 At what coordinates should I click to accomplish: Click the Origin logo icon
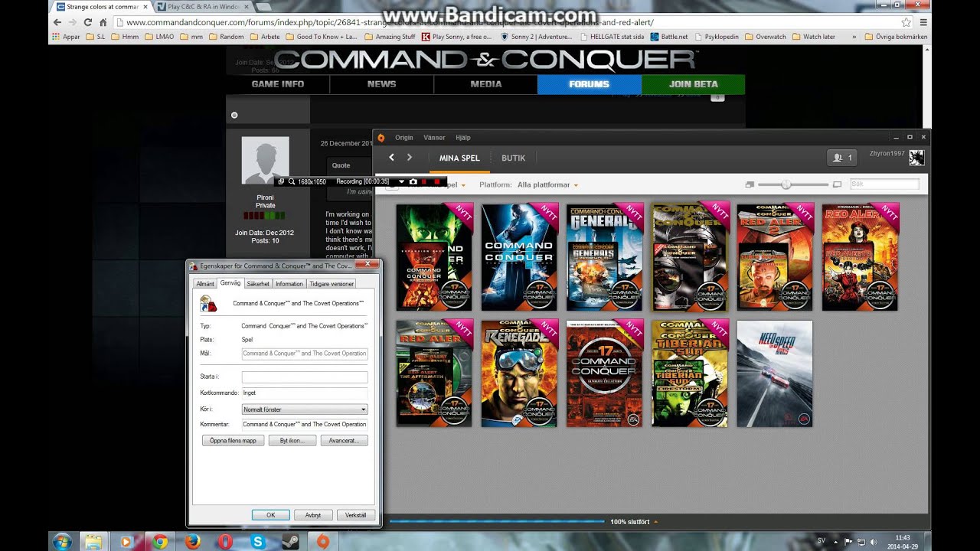[x=381, y=138]
